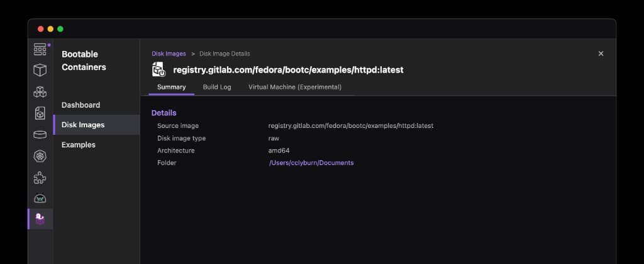This screenshot has height=264, width=644.
Task: Click the httpd:latest page title
Action: pyautogui.click(x=288, y=70)
